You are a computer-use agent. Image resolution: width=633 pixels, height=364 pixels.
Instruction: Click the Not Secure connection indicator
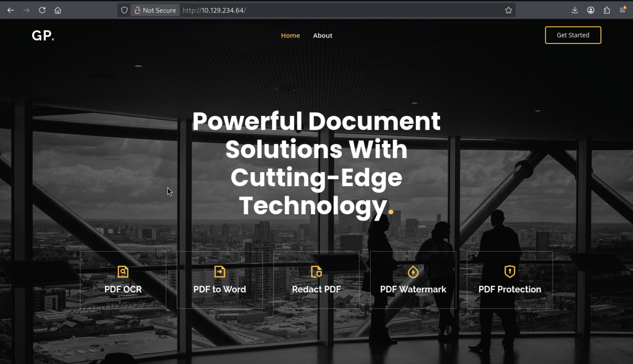[155, 10]
